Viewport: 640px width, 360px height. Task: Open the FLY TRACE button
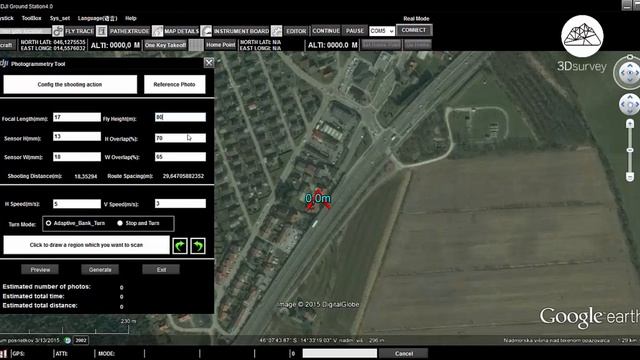pyautogui.click(x=79, y=31)
